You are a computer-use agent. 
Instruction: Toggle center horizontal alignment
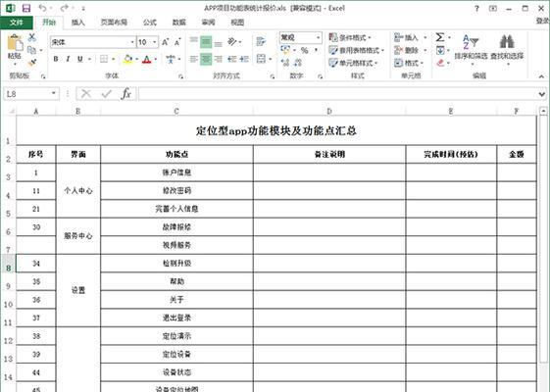pos(206,59)
